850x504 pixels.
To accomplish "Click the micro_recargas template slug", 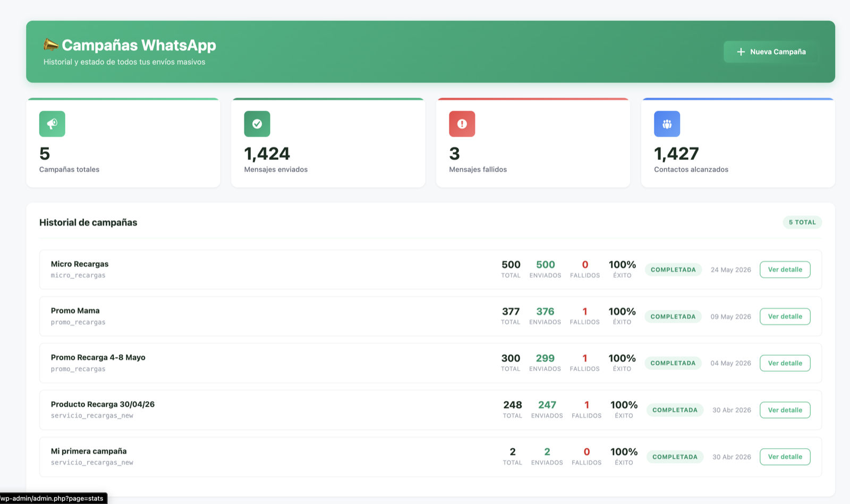I will point(78,275).
